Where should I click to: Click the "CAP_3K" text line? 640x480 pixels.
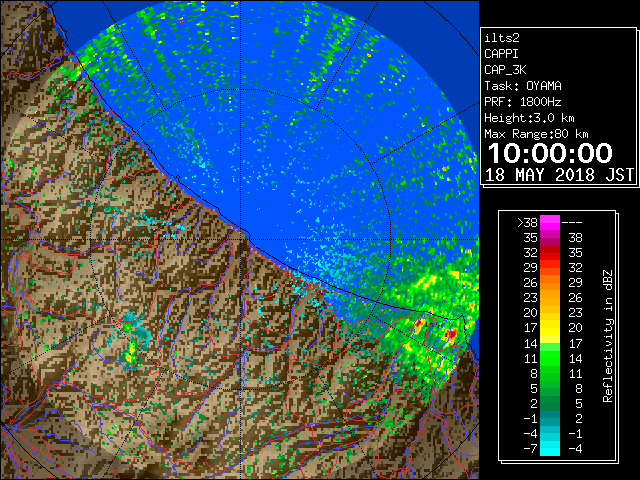[505, 70]
